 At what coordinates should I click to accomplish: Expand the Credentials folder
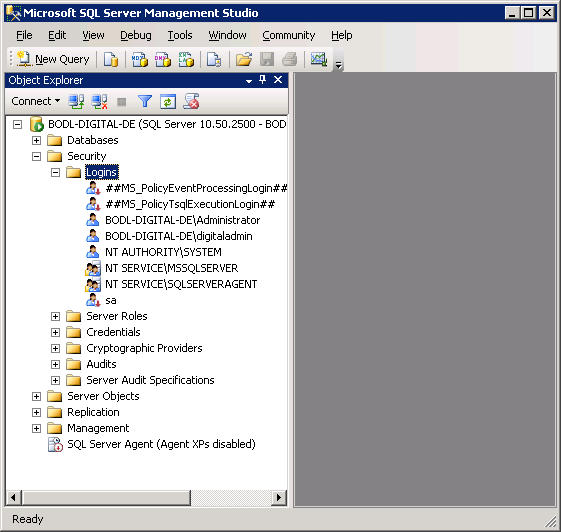pyautogui.click(x=55, y=333)
